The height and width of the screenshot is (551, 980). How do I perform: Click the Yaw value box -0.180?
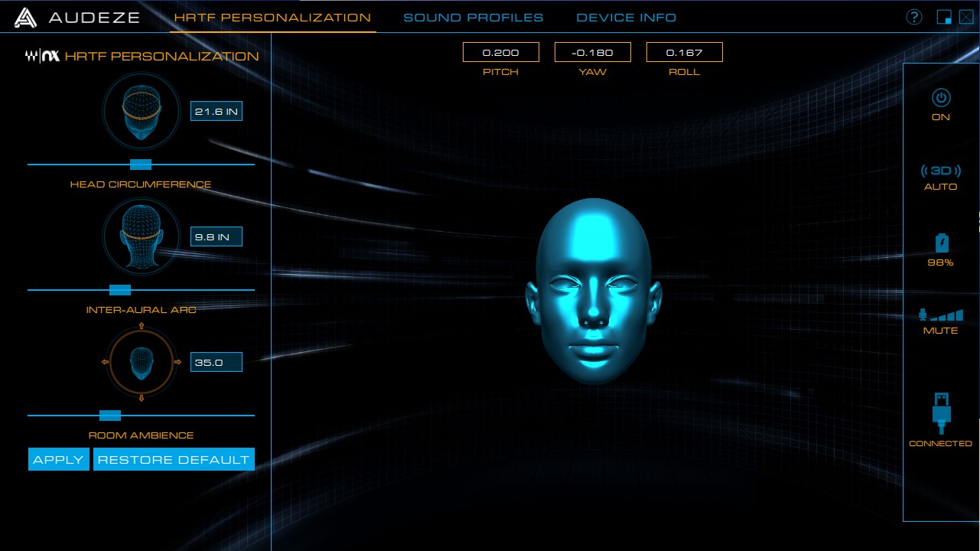point(593,52)
